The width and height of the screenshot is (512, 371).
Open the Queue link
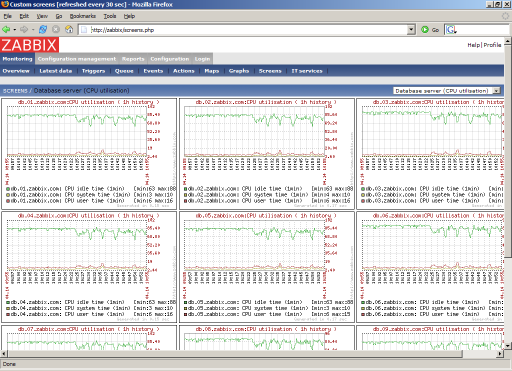124,71
